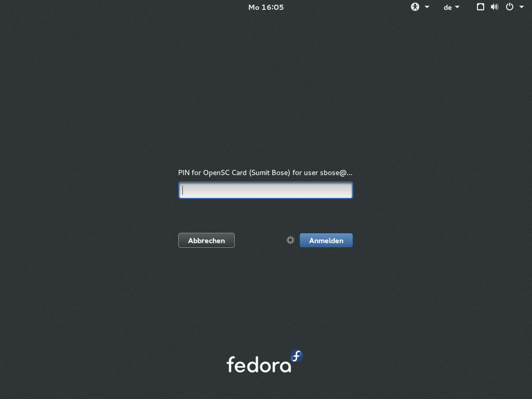Click the 'PIN for OpenSC Card' prompt label
532x399 pixels.
tap(265, 172)
